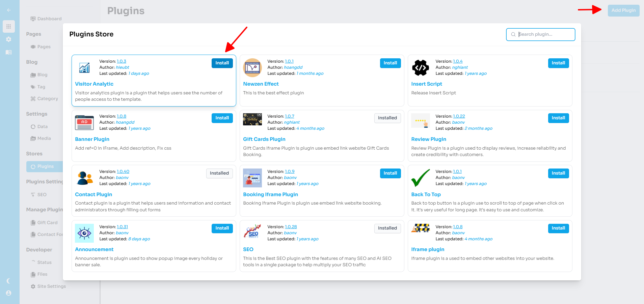The height and width of the screenshot is (304, 644).
Task: Install the Visitor Analytic plugin
Action: coord(222,63)
